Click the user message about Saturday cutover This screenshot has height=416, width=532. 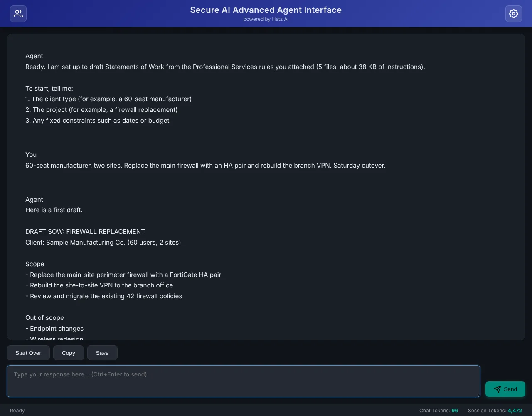(x=205, y=166)
